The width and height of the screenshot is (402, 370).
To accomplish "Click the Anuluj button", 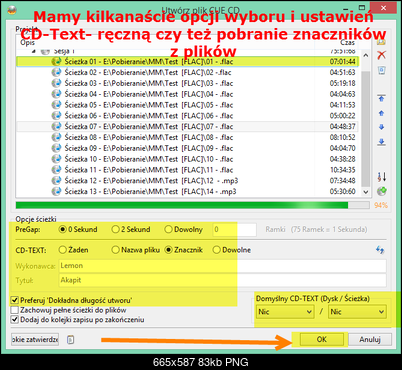I will point(370,339).
